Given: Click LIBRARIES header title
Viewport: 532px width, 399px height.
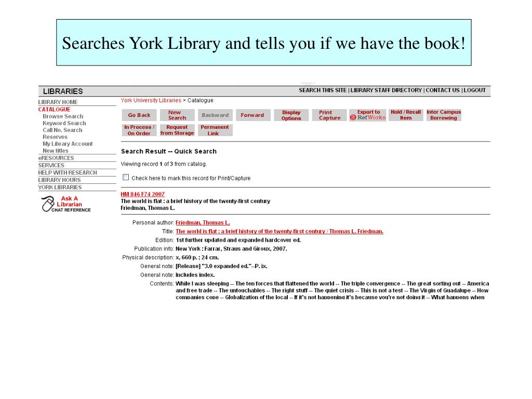Looking at the screenshot, I should pos(63,91).
